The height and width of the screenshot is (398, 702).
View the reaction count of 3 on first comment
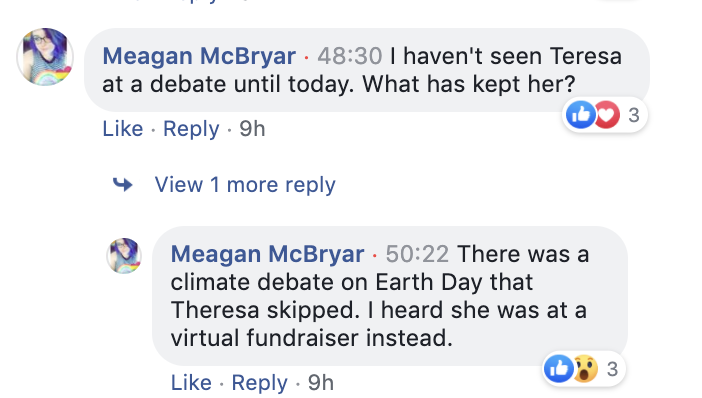[x=634, y=116]
